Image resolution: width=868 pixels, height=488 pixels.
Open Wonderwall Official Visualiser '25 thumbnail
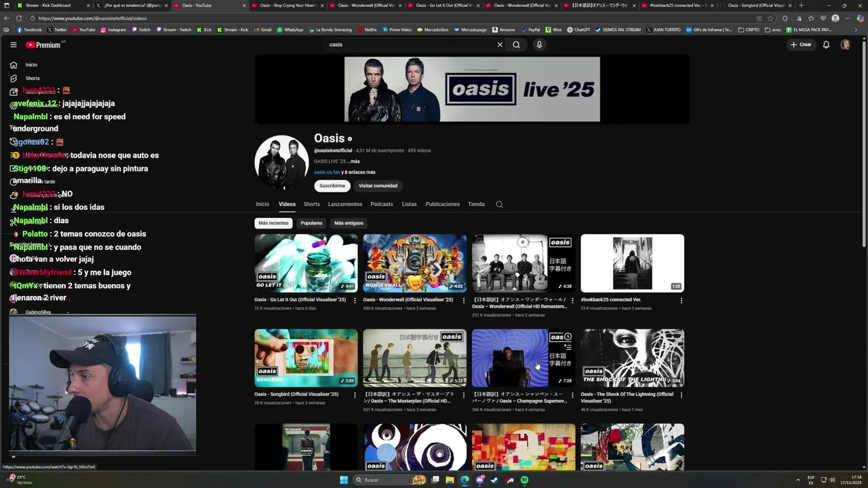click(x=414, y=263)
